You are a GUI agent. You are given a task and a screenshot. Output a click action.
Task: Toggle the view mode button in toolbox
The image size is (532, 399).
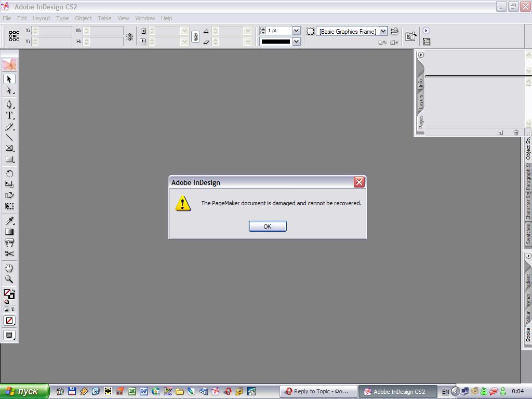pyautogui.click(x=9, y=335)
